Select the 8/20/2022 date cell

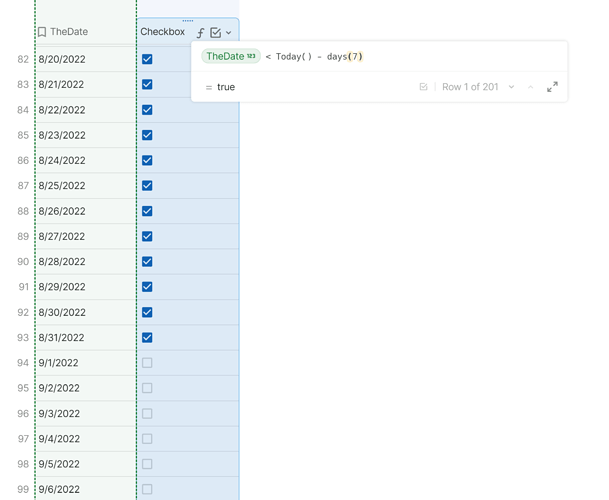85,59
